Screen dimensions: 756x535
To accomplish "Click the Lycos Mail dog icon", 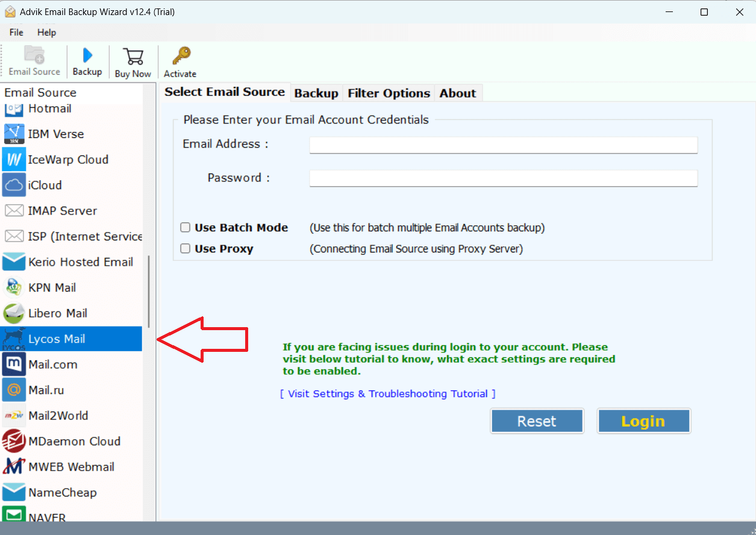I will coord(14,339).
